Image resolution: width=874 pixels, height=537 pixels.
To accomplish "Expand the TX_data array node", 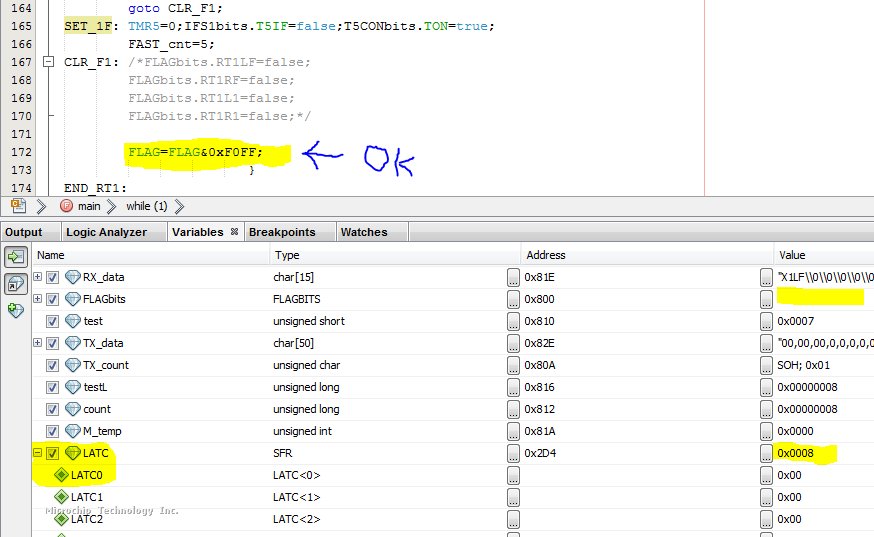I will coord(38,343).
